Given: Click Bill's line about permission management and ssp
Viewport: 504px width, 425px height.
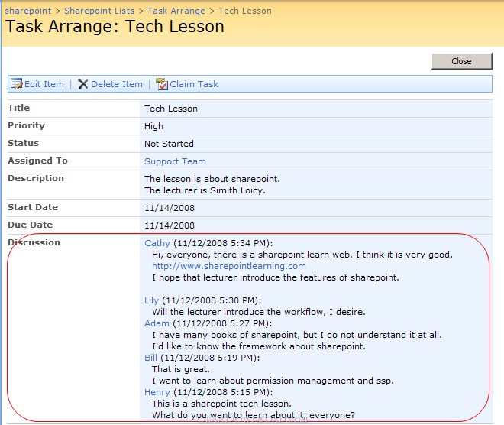Looking at the screenshot, I should click(273, 381).
